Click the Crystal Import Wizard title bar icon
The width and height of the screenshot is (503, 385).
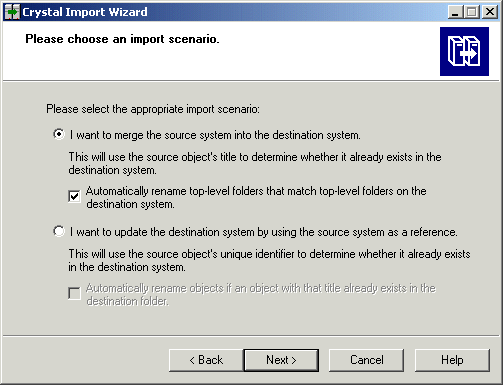(x=12, y=12)
